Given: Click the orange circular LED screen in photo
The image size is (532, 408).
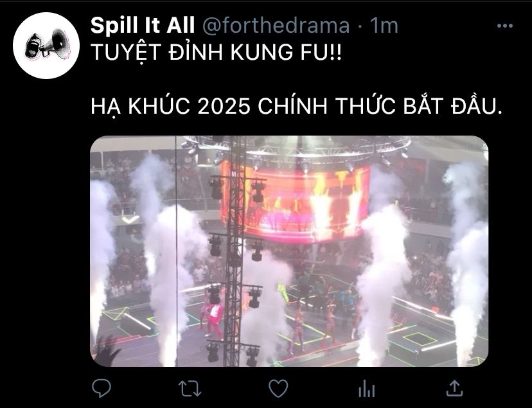Looking at the screenshot, I should (294, 202).
